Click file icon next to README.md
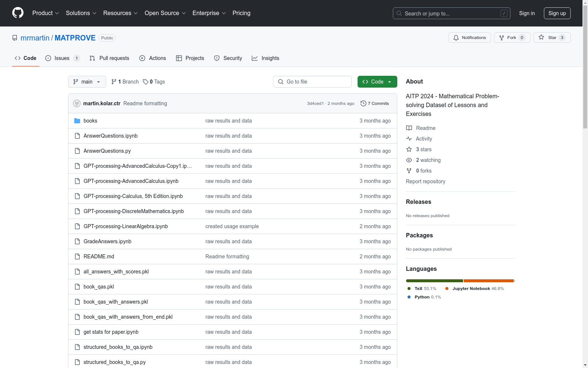This screenshot has height=368, width=588. pyautogui.click(x=77, y=256)
